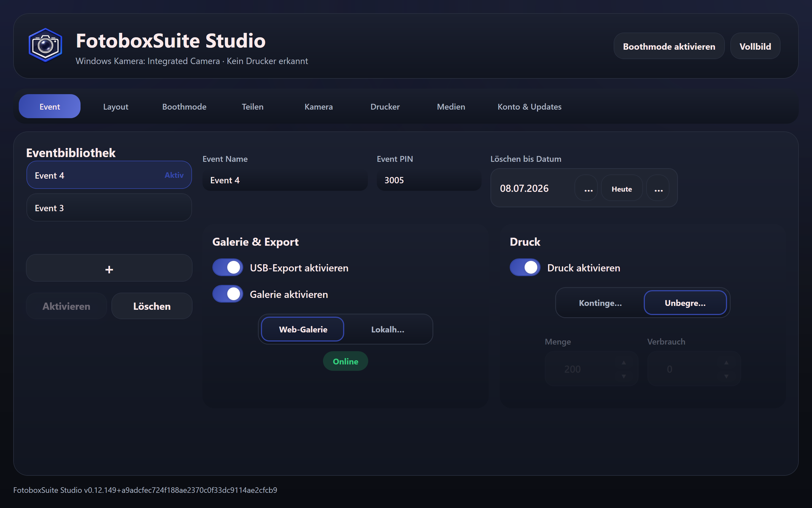Image resolution: width=812 pixels, height=508 pixels.
Task: Click the Löschen bis Datum label
Action: pos(526,159)
